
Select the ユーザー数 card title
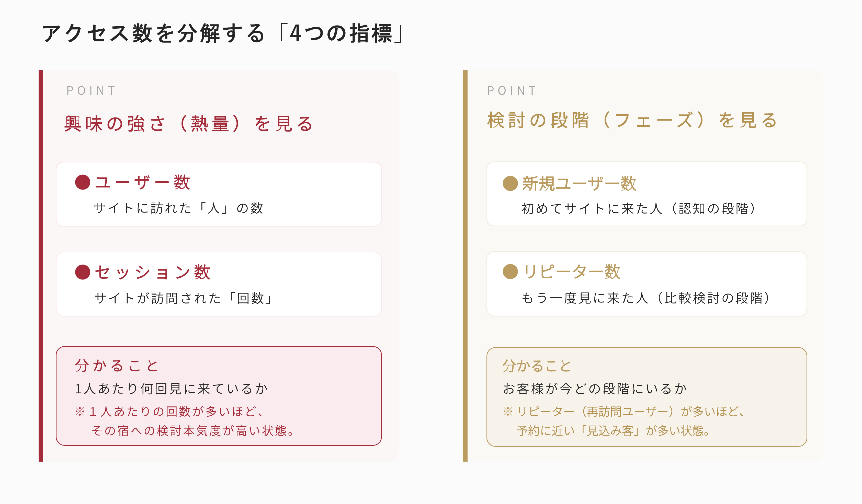tap(142, 182)
